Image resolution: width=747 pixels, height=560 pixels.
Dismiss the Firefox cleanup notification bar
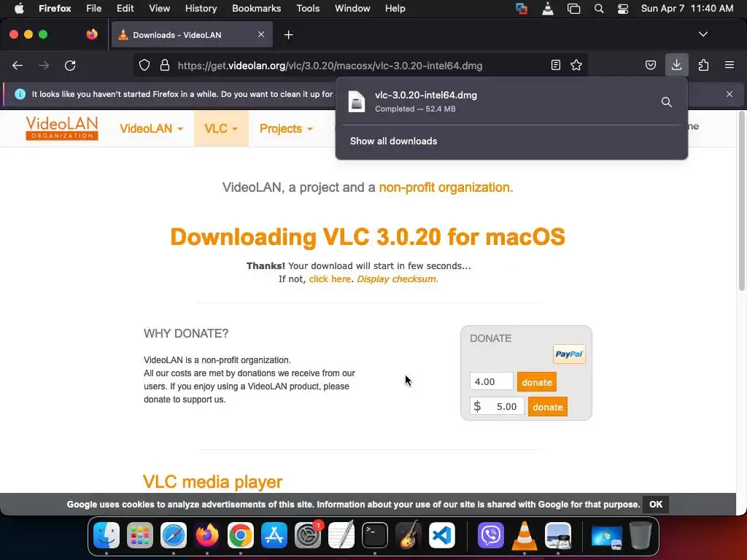[729, 94]
